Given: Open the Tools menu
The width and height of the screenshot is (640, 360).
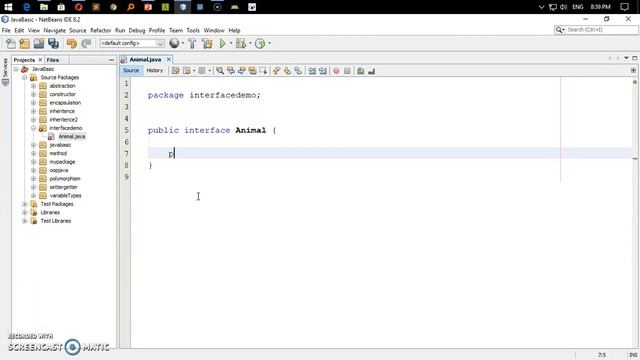Looking at the screenshot, I should (x=193, y=31).
